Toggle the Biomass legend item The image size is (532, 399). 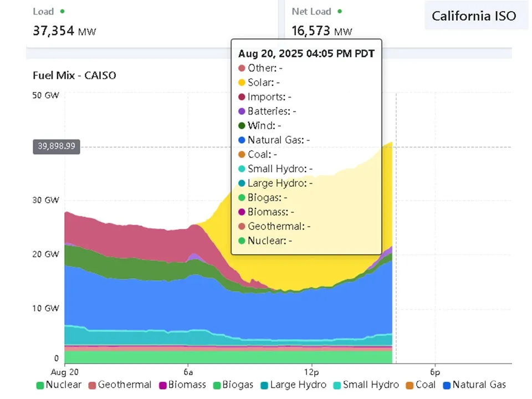(x=182, y=385)
